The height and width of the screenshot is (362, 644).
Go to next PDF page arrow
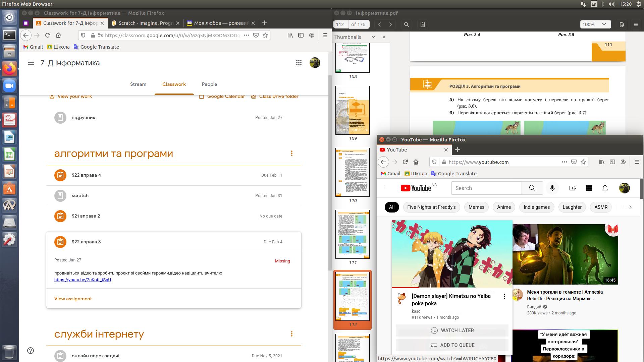[x=390, y=24]
